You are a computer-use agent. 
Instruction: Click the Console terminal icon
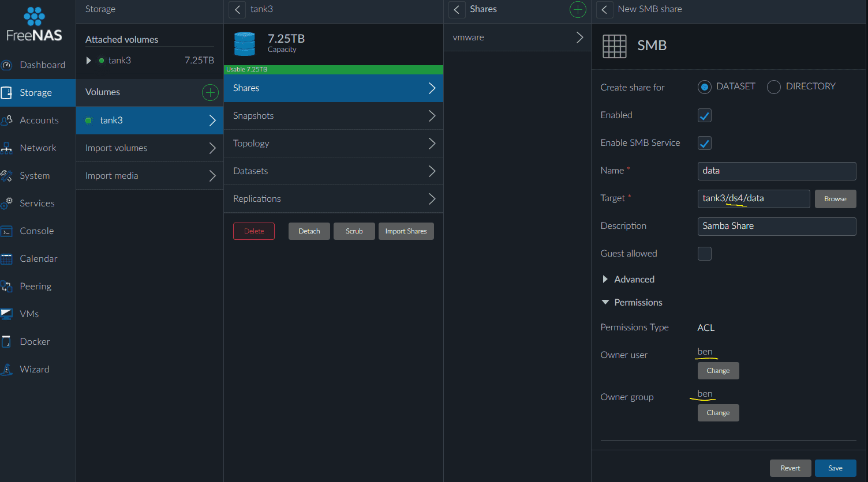click(x=6, y=231)
